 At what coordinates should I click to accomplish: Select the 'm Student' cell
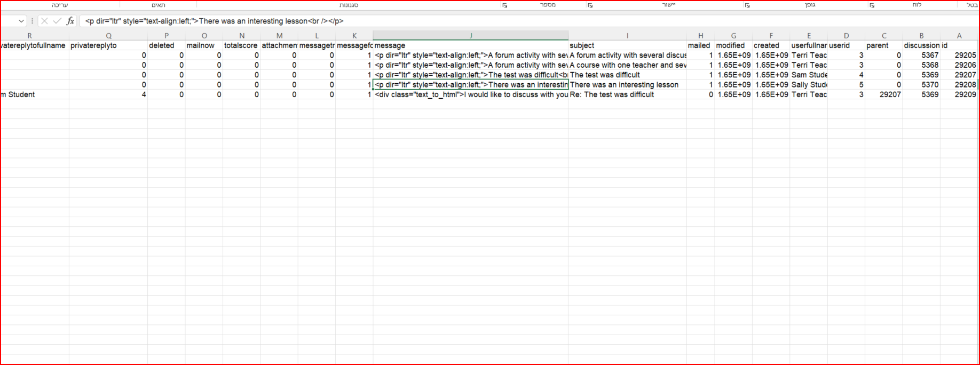click(x=34, y=94)
